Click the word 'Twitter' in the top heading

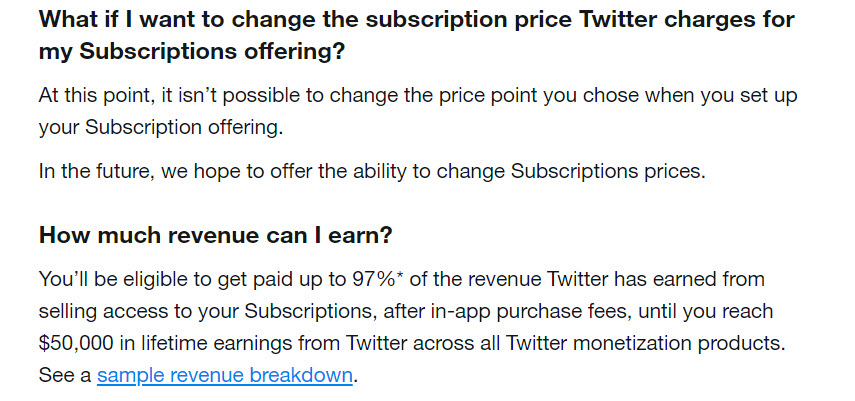tap(616, 20)
